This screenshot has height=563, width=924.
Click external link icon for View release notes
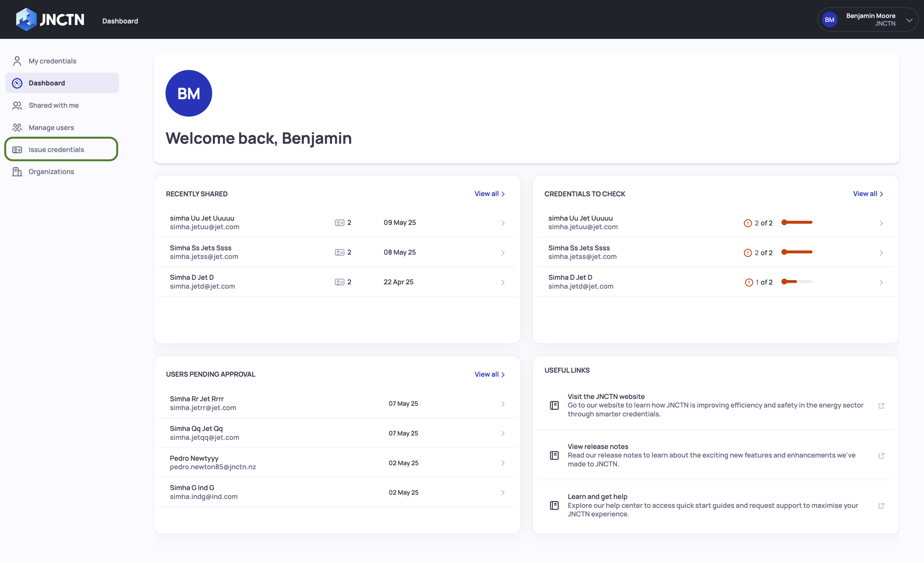click(881, 455)
